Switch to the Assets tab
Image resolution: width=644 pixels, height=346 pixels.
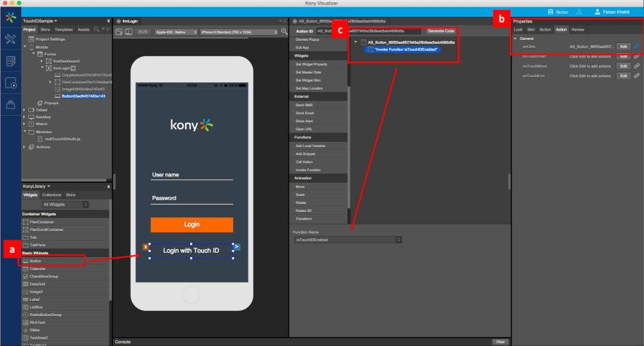(83, 30)
